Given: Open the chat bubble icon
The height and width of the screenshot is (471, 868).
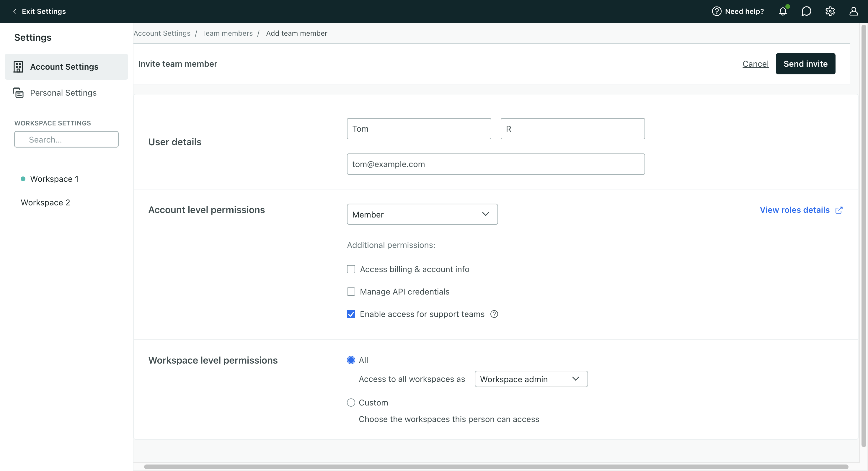Looking at the screenshot, I should [806, 11].
